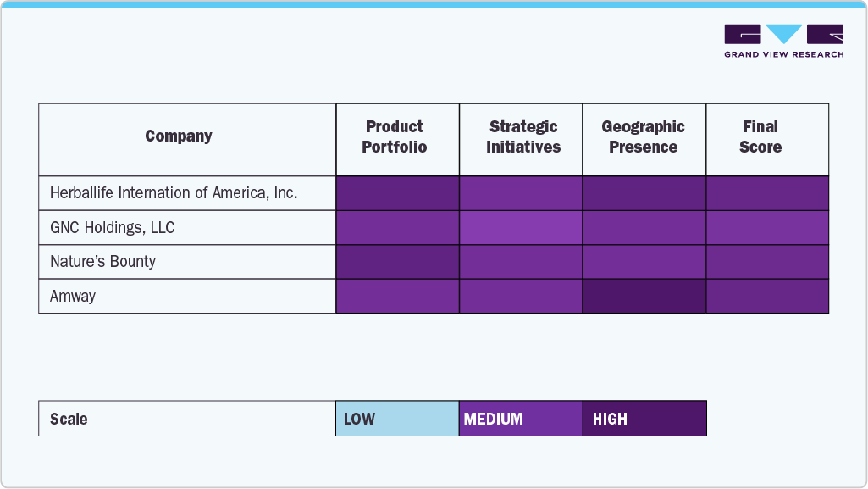This screenshot has height=489, width=868.
Task: Click the Grand View Research logo
Action: [783, 40]
